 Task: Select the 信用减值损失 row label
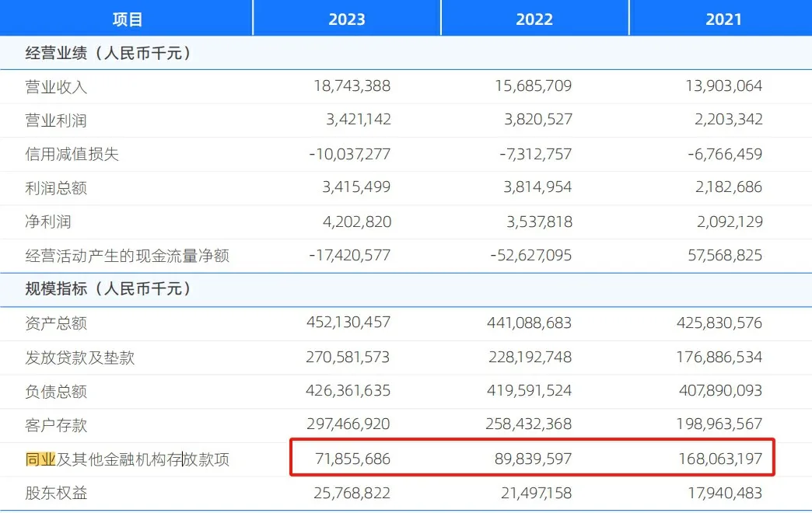pos(72,154)
